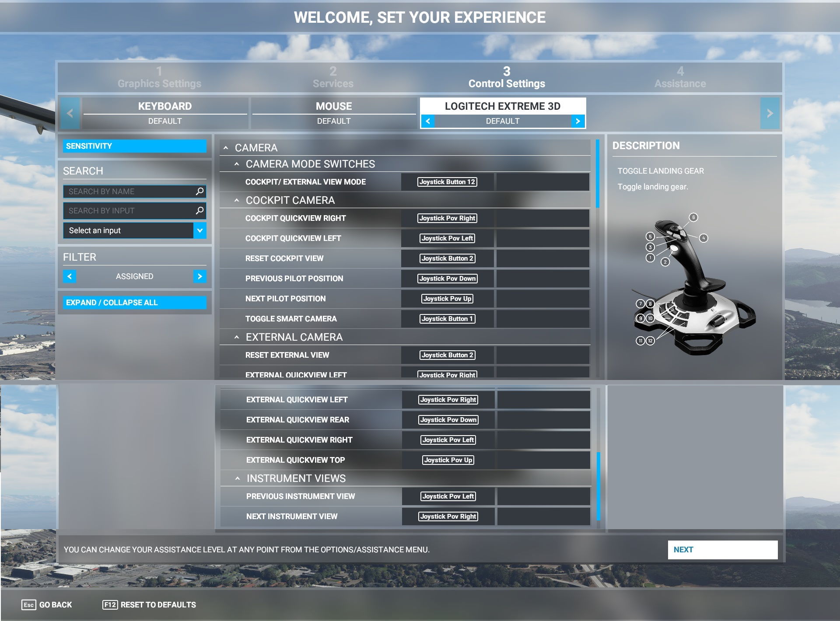Click empty secondary slot for NEXT INSTRUMENT VIEW

(x=543, y=516)
